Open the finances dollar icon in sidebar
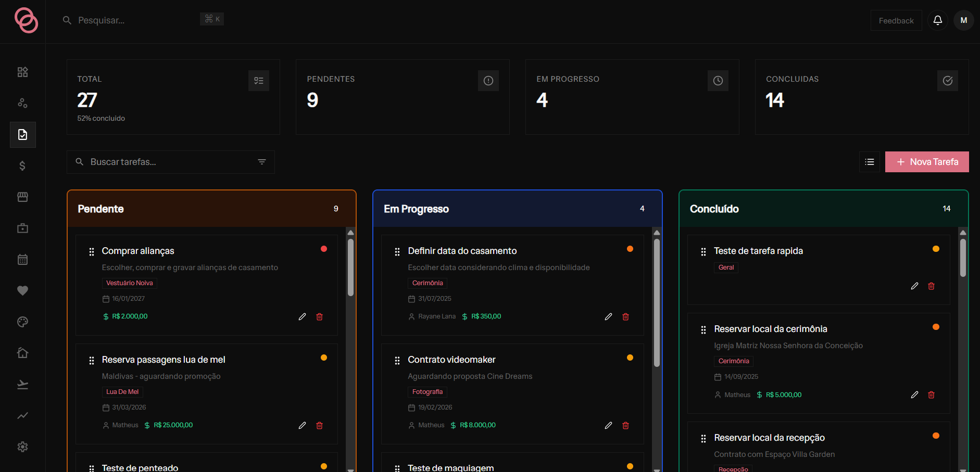The height and width of the screenshot is (472, 980). (x=22, y=165)
